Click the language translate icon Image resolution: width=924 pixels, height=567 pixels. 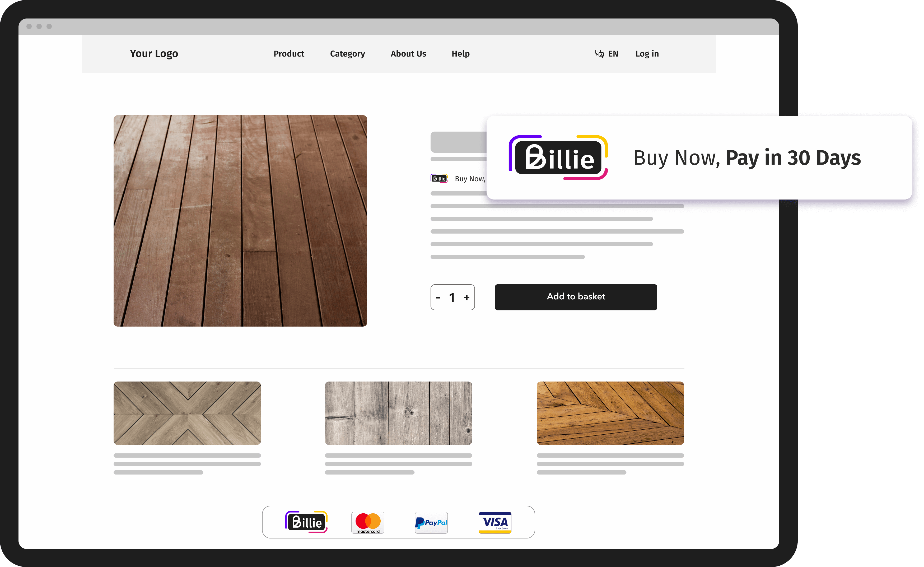pyautogui.click(x=599, y=54)
